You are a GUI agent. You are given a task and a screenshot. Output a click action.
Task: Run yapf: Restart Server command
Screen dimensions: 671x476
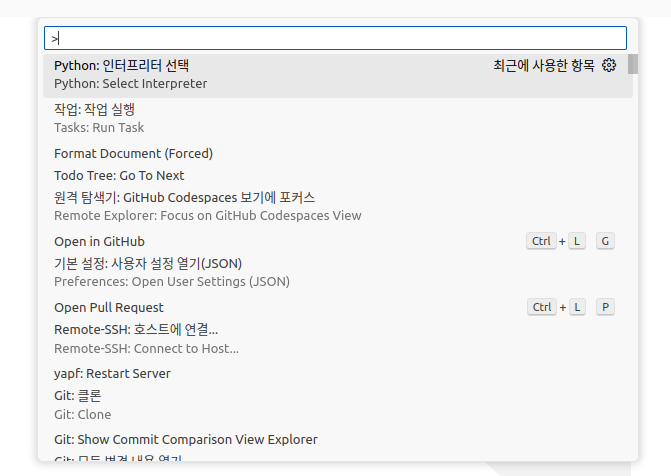(112, 373)
